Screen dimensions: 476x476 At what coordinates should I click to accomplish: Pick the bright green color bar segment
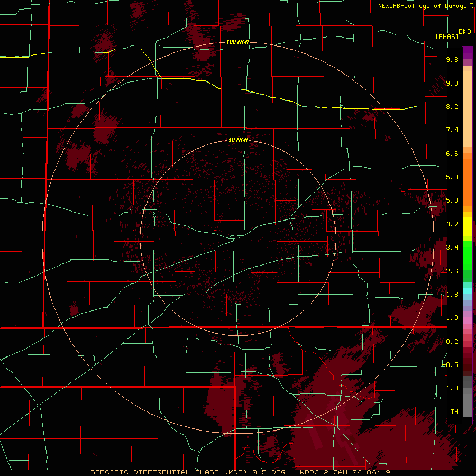tap(467, 255)
